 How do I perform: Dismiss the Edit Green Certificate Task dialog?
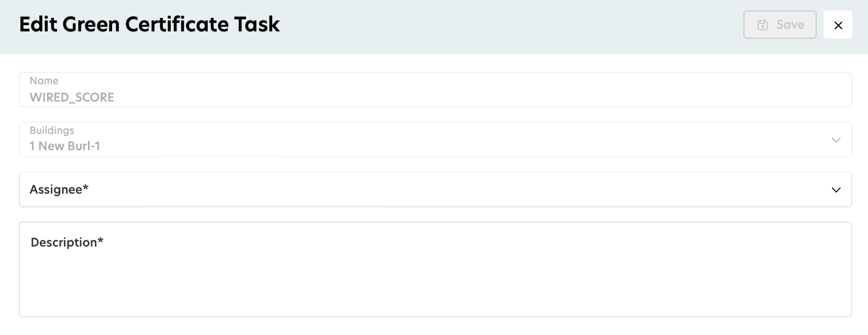coord(838,25)
